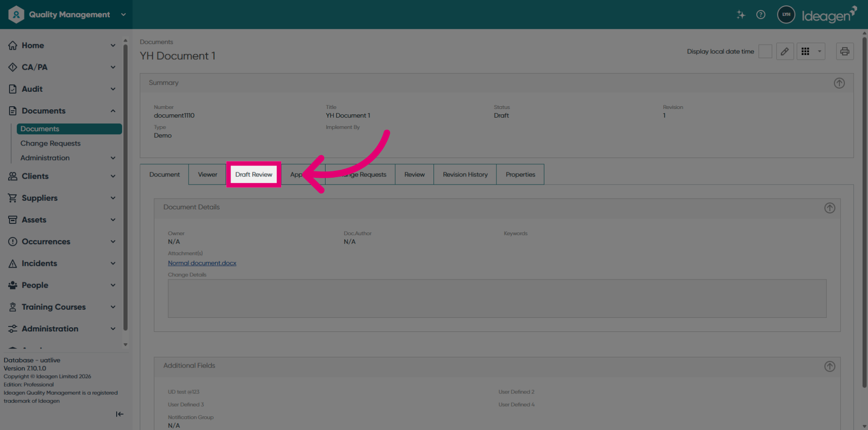Print the document with printer icon
Image resolution: width=868 pixels, height=430 pixels.
[844, 51]
